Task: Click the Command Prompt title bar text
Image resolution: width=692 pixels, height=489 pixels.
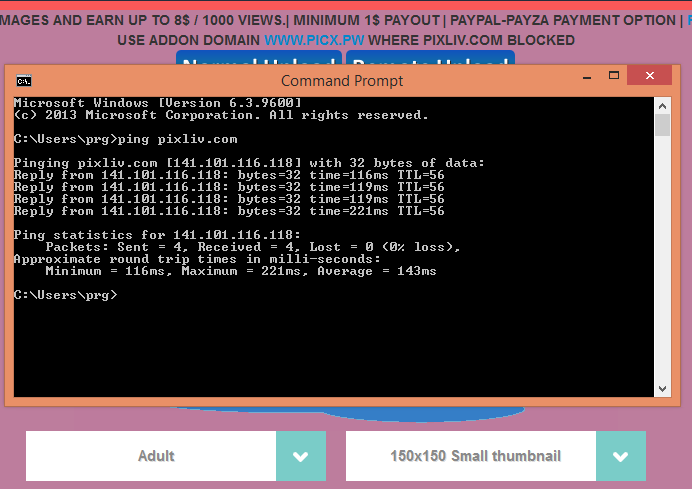Action: click(342, 80)
